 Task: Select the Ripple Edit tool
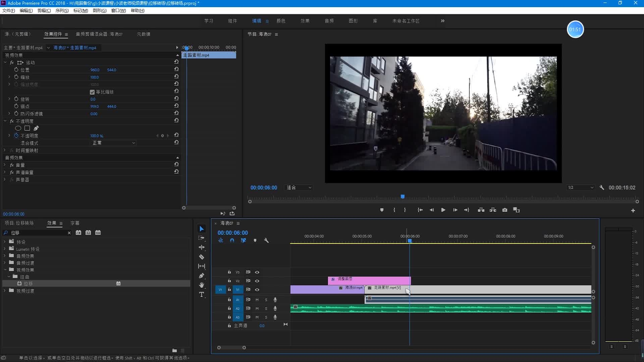point(202,247)
